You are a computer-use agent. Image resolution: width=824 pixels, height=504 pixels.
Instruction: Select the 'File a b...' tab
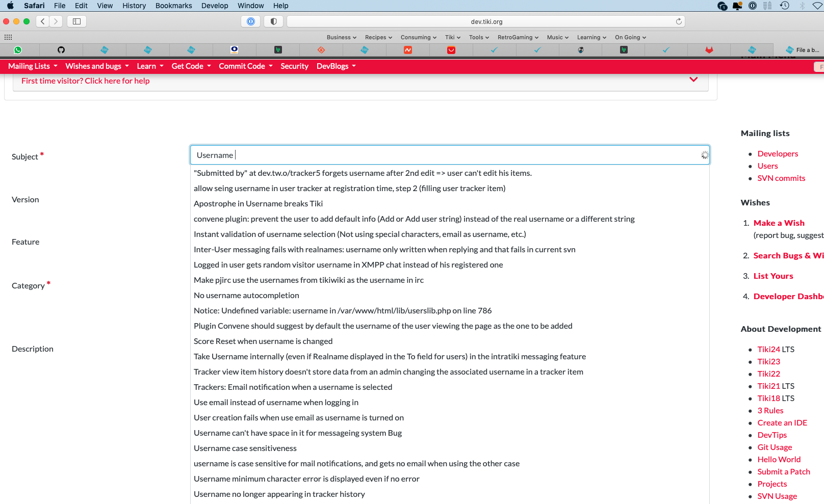pos(803,50)
